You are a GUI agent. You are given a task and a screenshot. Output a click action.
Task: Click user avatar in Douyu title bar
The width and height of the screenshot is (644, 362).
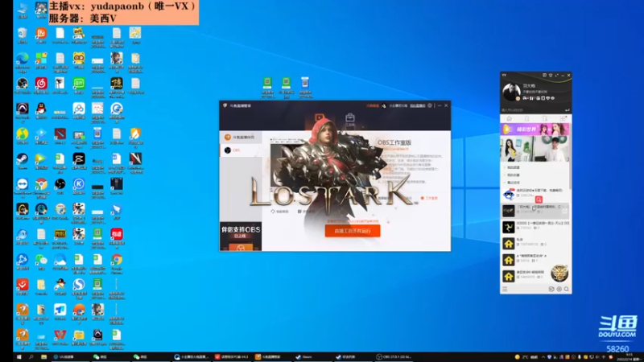click(384, 105)
